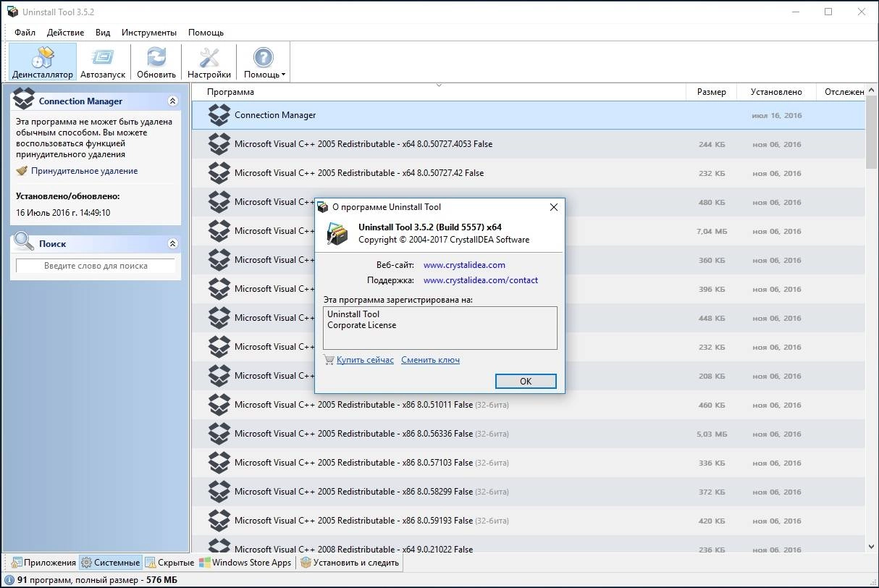Image resolution: width=879 pixels, height=588 pixels.
Task: Select the x64 8.0.50727.42 Redistributable row
Action: click(x=529, y=173)
